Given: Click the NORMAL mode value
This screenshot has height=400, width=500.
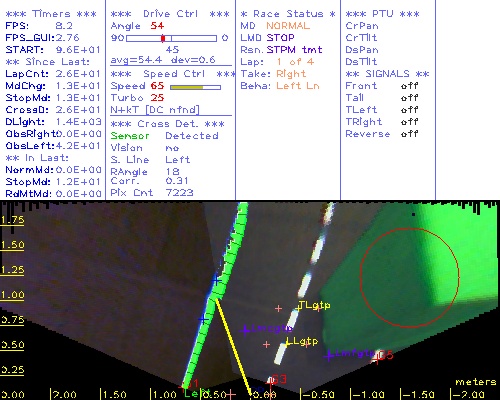Looking at the screenshot, I should 288,26.
